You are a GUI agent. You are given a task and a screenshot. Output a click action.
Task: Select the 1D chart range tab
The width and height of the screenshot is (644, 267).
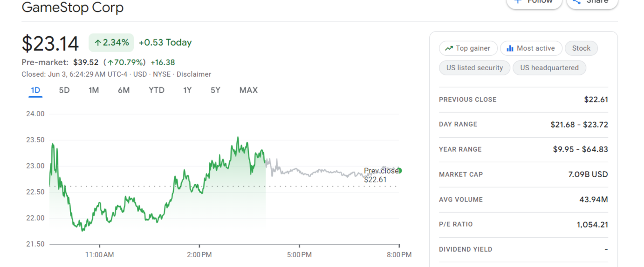coord(35,90)
